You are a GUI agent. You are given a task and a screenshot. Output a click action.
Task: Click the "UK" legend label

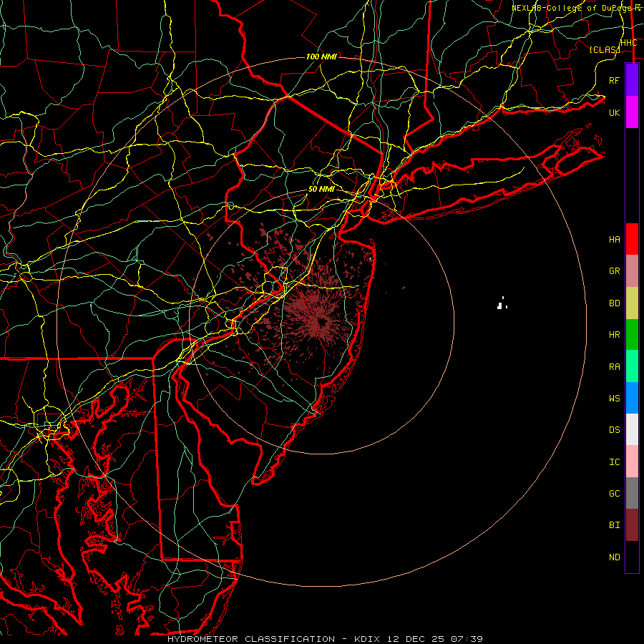click(x=615, y=112)
